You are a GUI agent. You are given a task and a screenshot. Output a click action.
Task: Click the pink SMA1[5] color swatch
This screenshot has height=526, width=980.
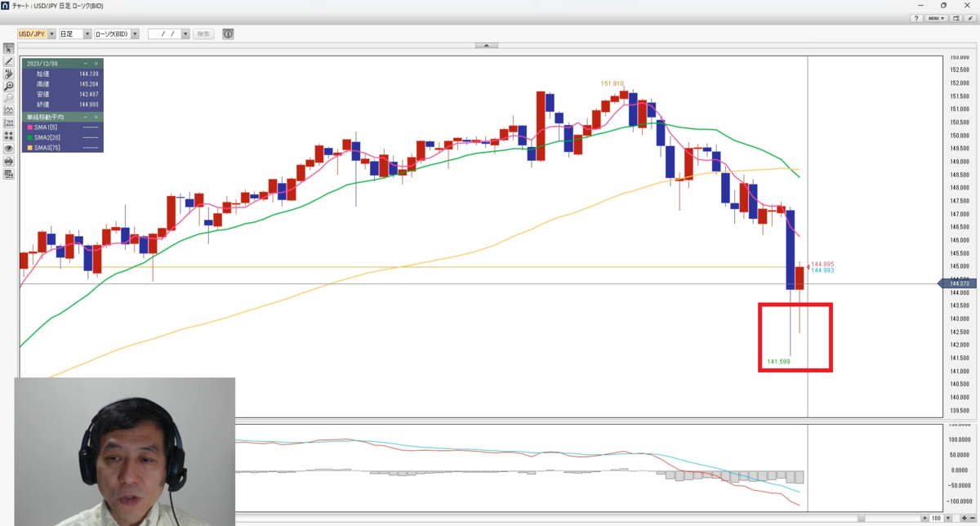coord(29,127)
